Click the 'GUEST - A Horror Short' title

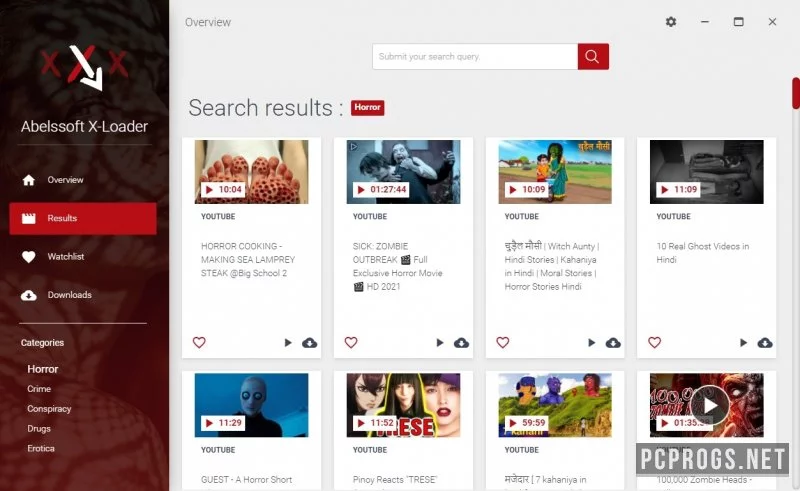(246, 480)
